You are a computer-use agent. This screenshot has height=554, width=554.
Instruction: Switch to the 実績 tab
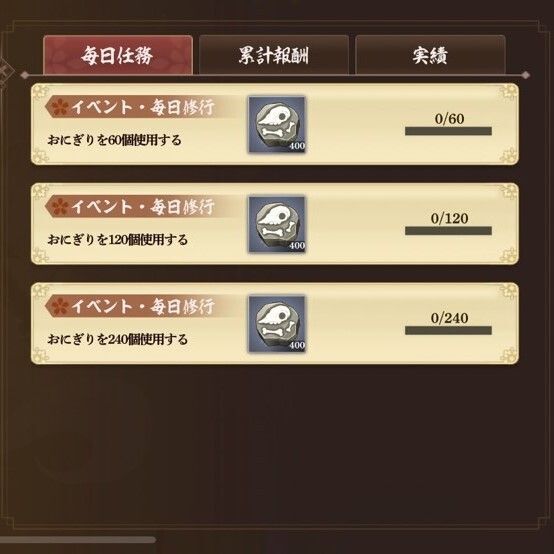click(x=430, y=55)
